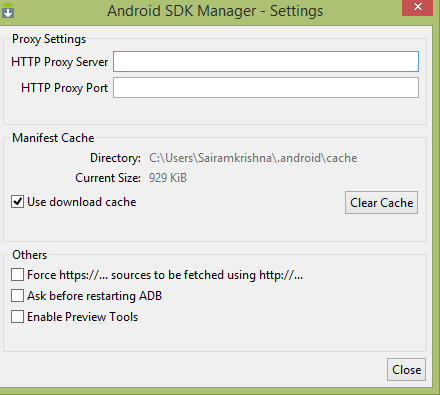Focus the HTTP Proxy Server input field

[266, 62]
